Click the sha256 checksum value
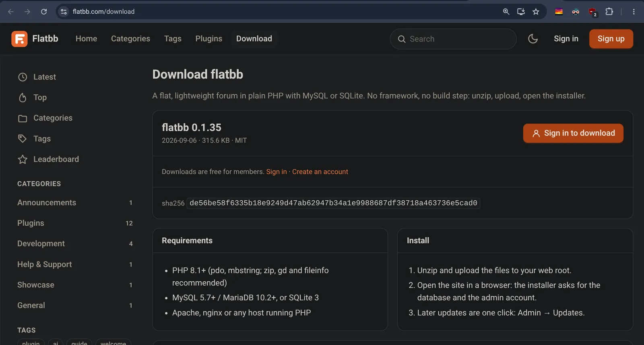The image size is (644, 345). pyautogui.click(x=333, y=203)
